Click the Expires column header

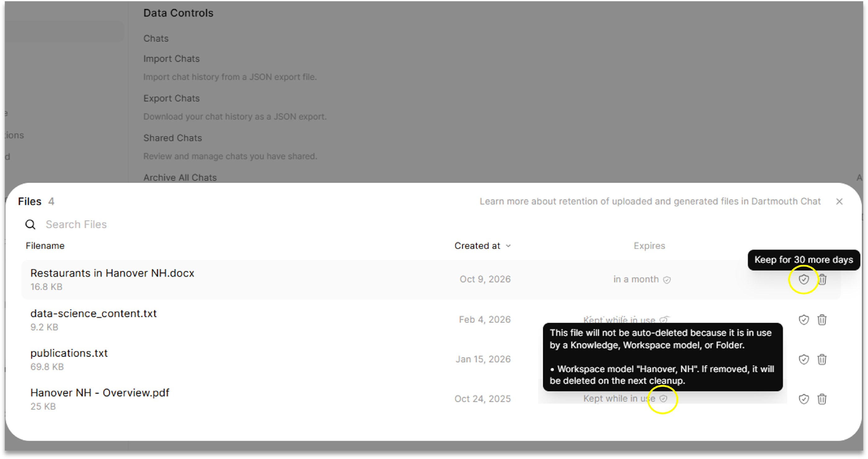tap(649, 246)
